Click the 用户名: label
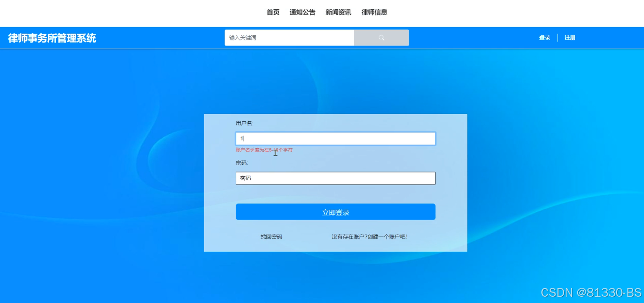 click(245, 123)
